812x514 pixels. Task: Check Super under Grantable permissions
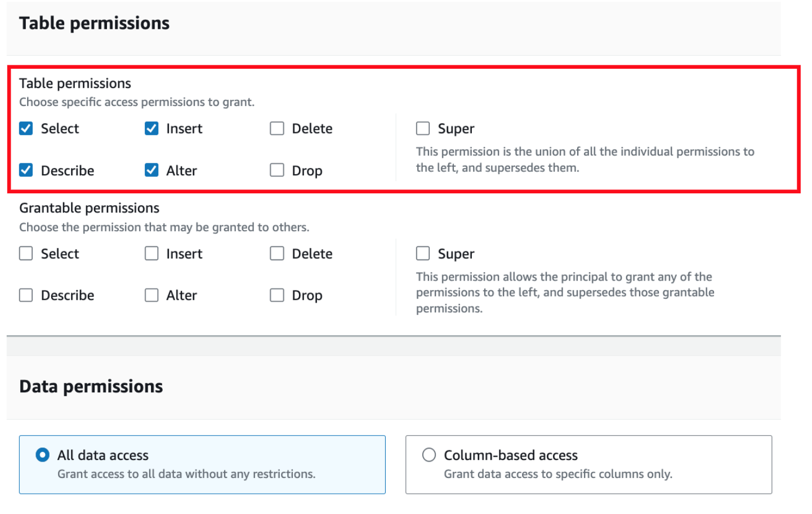[x=423, y=253]
